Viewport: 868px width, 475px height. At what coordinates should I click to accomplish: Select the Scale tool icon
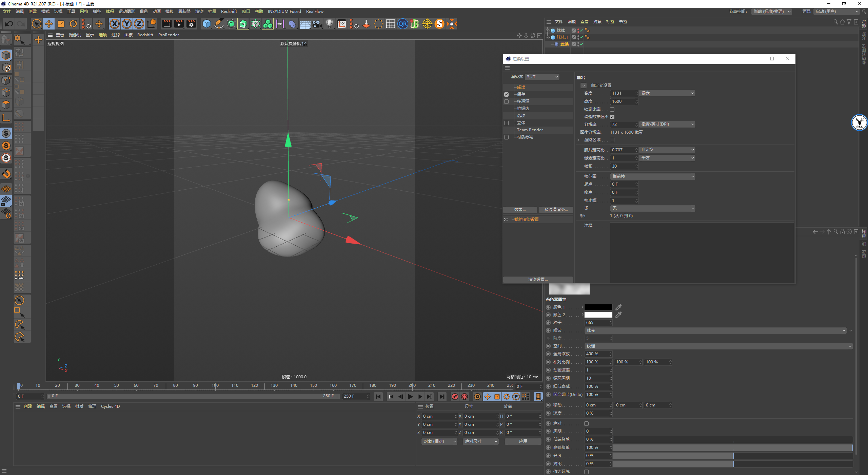coord(61,24)
